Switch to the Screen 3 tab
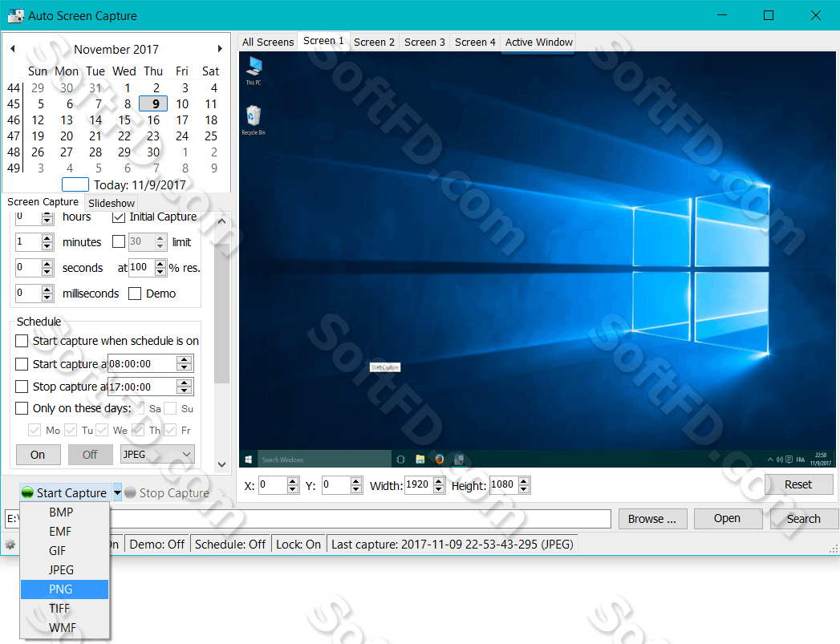Image resolution: width=840 pixels, height=644 pixels. [x=424, y=42]
